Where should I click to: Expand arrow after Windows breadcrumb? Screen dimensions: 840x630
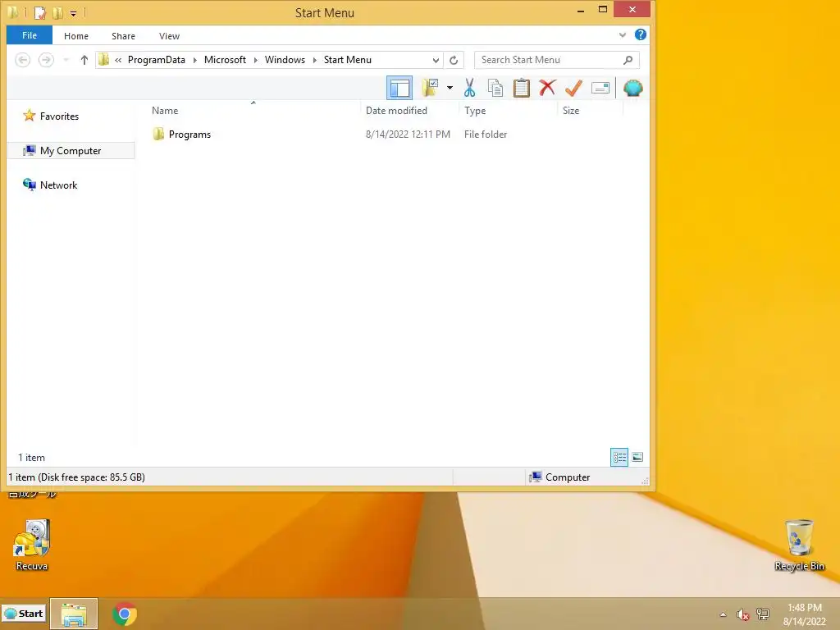pos(315,60)
